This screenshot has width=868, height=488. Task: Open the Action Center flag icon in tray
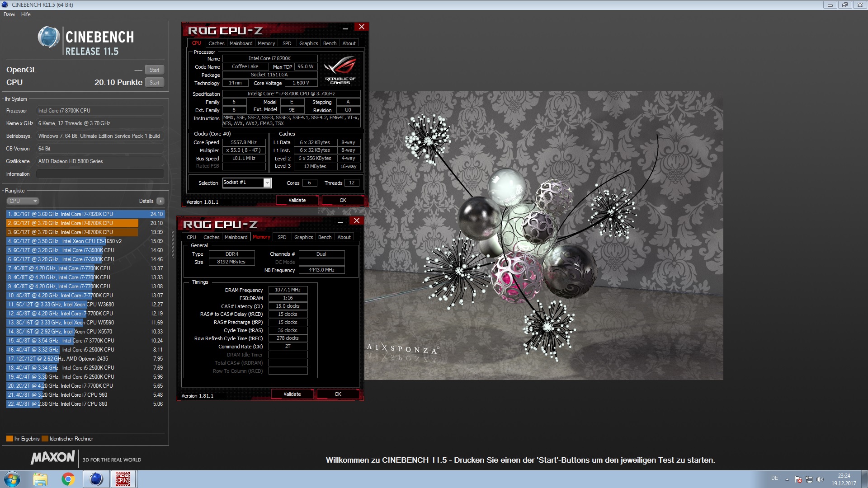click(x=798, y=479)
